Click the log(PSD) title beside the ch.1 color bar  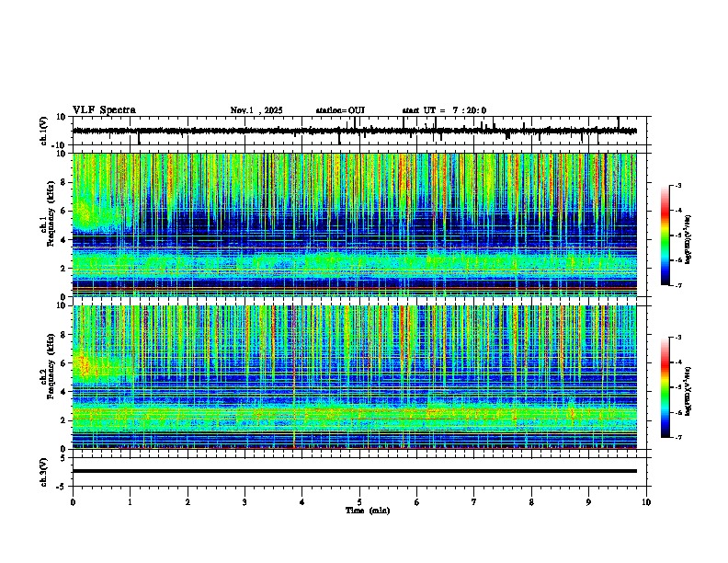pyautogui.click(x=688, y=240)
